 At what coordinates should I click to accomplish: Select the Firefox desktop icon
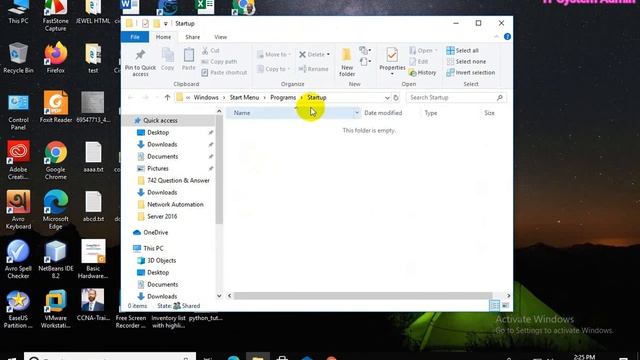coord(56,58)
